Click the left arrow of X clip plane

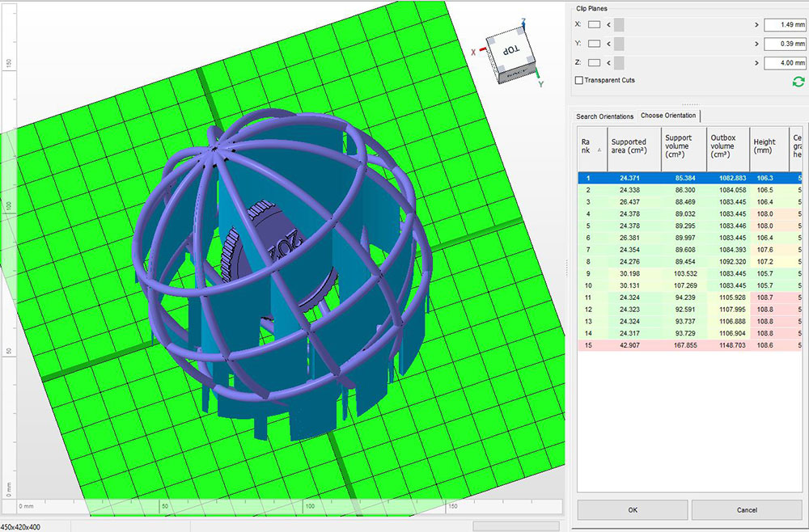(x=608, y=25)
